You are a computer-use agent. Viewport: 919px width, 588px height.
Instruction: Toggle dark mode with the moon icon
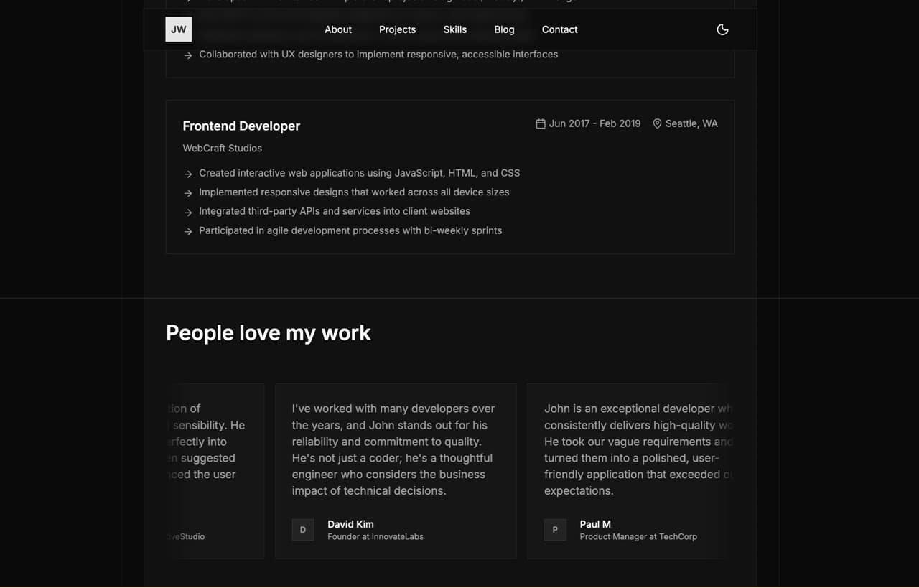[722, 29]
